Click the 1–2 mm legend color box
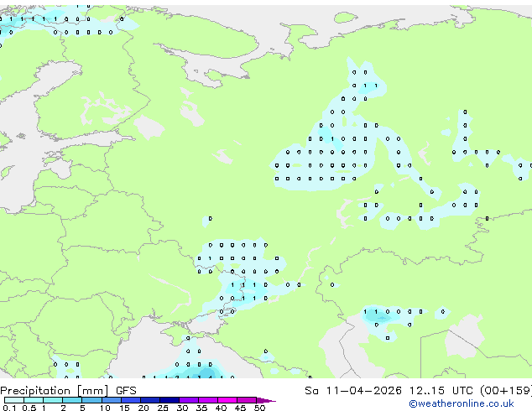 point(53,400)
